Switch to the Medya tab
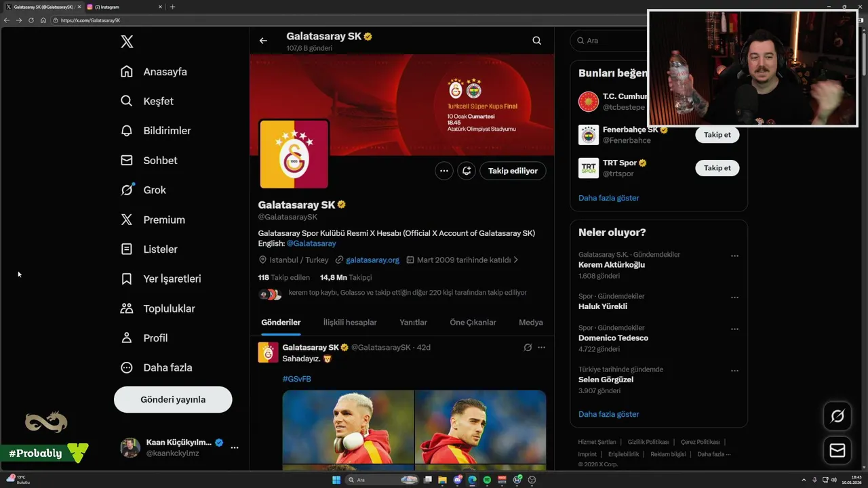 click(x=531, y=323)
